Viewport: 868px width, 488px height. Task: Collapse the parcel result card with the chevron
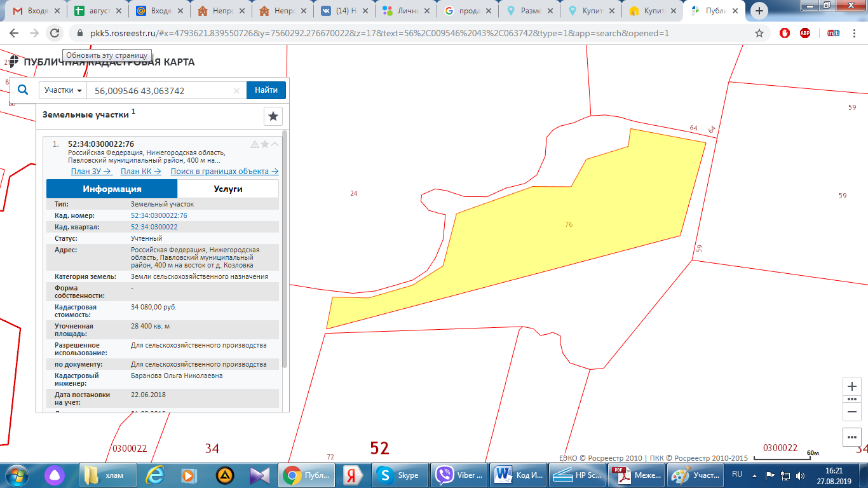[x=275, y=144]
